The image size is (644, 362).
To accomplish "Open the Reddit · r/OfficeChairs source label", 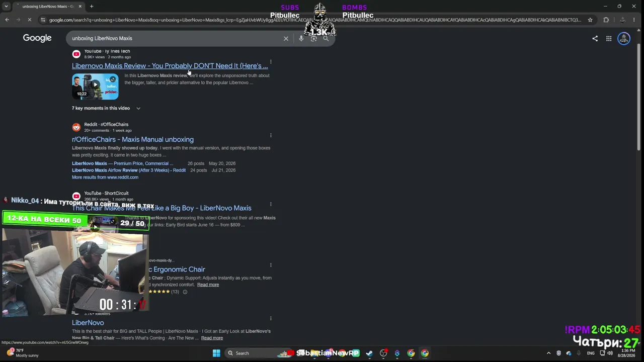I will [106, 124].
